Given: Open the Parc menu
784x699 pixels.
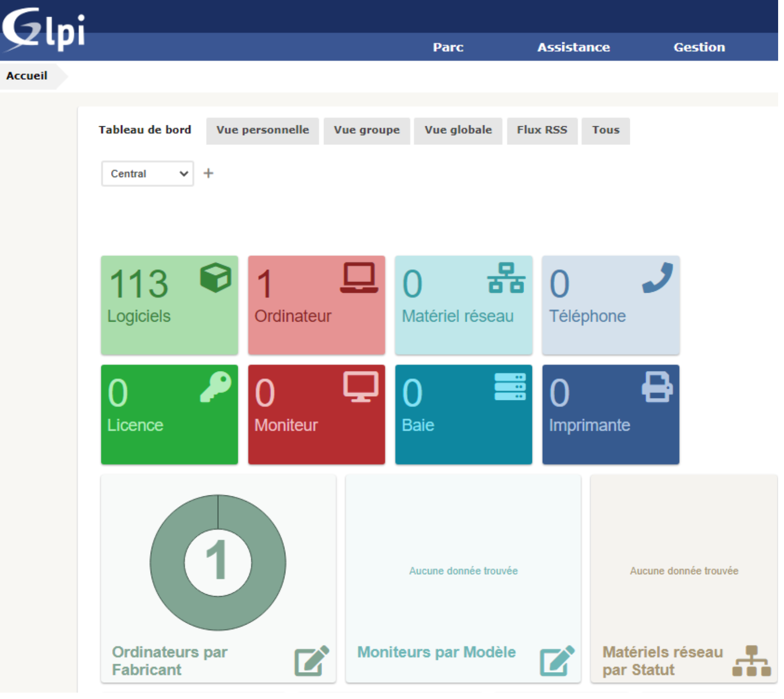Looking at the screenshot, I should pyautogui.click(x=448, y=47).
